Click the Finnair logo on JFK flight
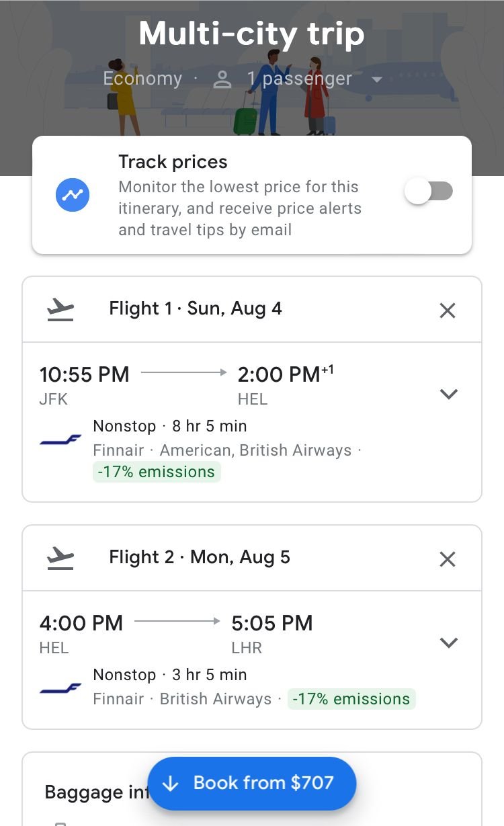 pos(60,440)
